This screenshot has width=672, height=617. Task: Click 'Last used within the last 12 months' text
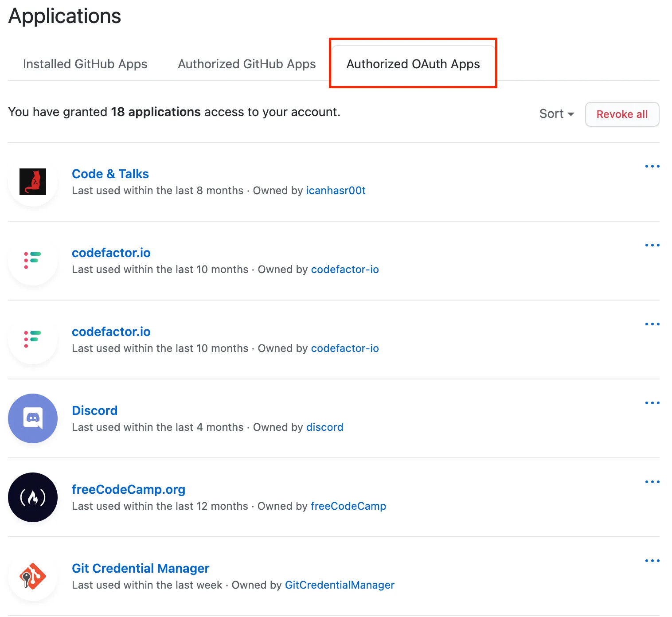tap(160, 506)
